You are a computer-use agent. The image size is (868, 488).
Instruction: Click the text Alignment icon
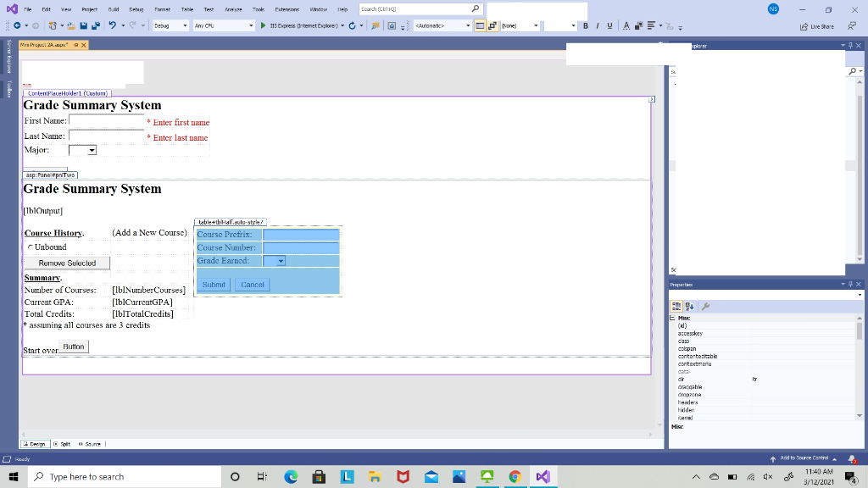(651, 25)
